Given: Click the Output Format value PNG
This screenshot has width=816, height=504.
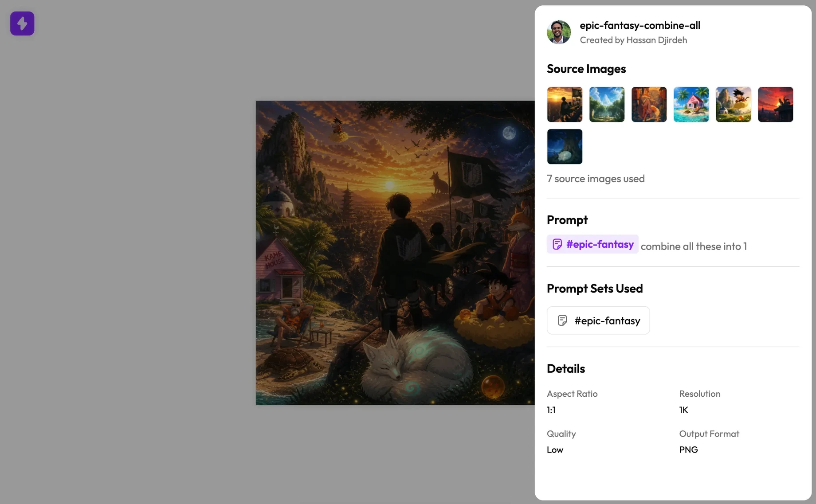Looking at the screenshot, I should click(688, 449).
